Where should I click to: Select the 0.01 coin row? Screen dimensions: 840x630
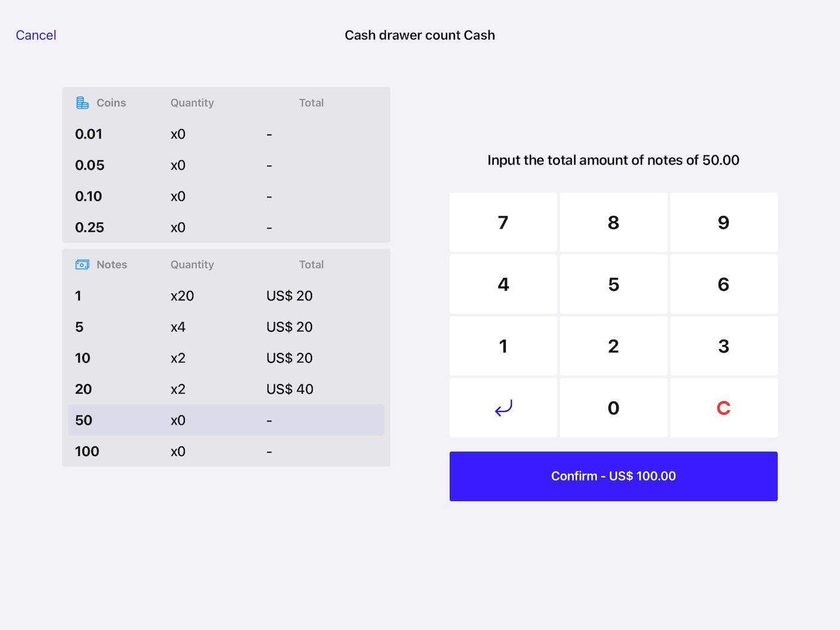point(226,134)
